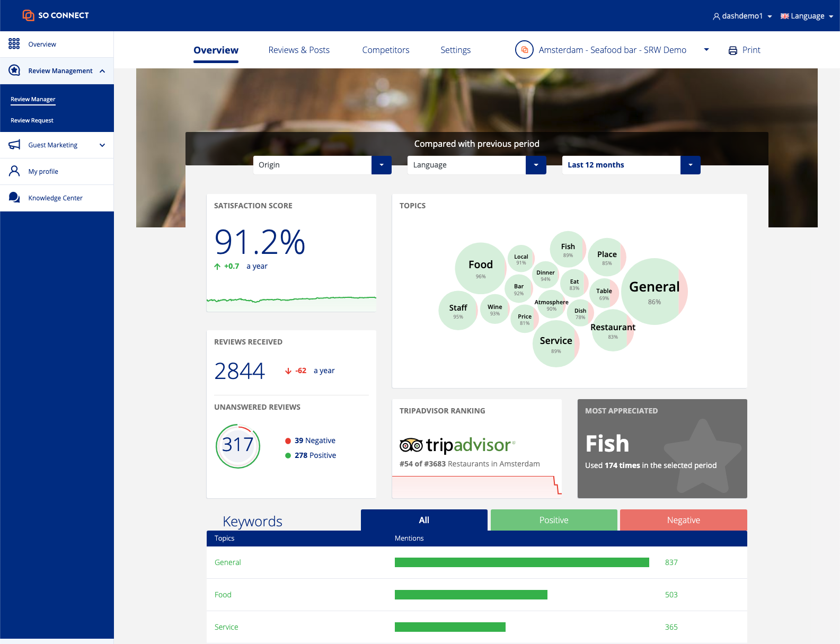Click the Overview grid icon in sidebar

(x=14, y=44)
